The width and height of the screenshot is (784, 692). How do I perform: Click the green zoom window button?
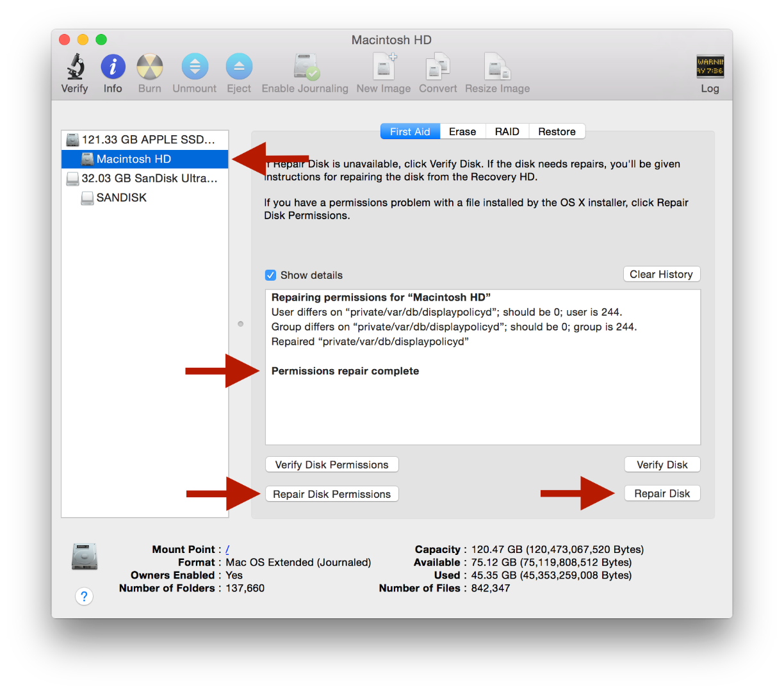click(x=101, y=40)
